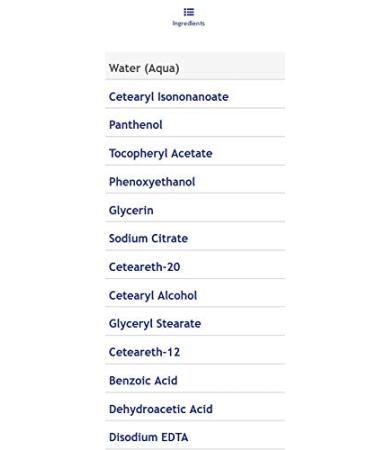Screen dimensions: 375x450
Task: Open the Panthenol ingredient link
Action: tap(136, 125)
